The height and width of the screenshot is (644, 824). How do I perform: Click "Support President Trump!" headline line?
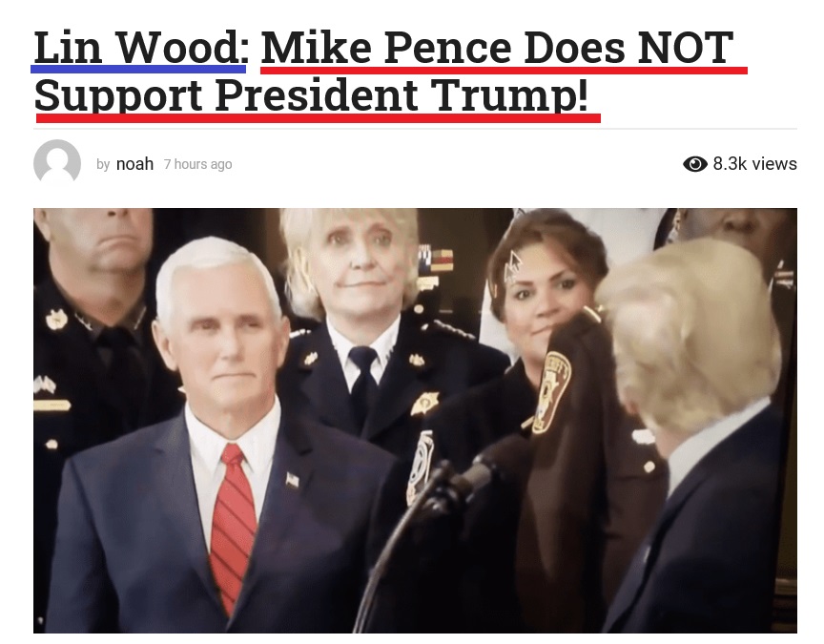[x=311, y=95]
